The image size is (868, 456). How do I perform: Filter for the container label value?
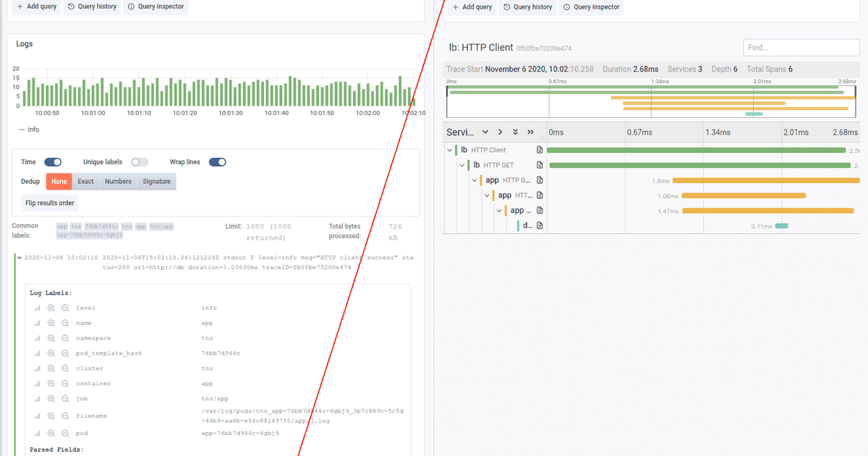point(51,384)
